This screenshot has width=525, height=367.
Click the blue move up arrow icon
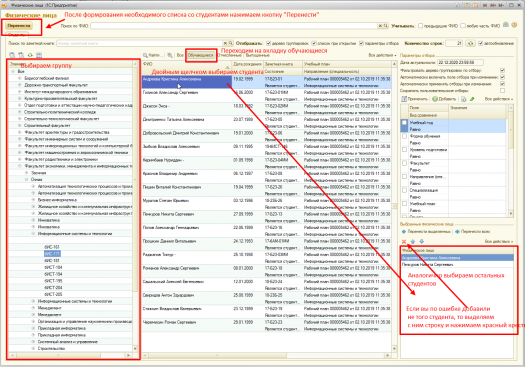tap(412, 241)
